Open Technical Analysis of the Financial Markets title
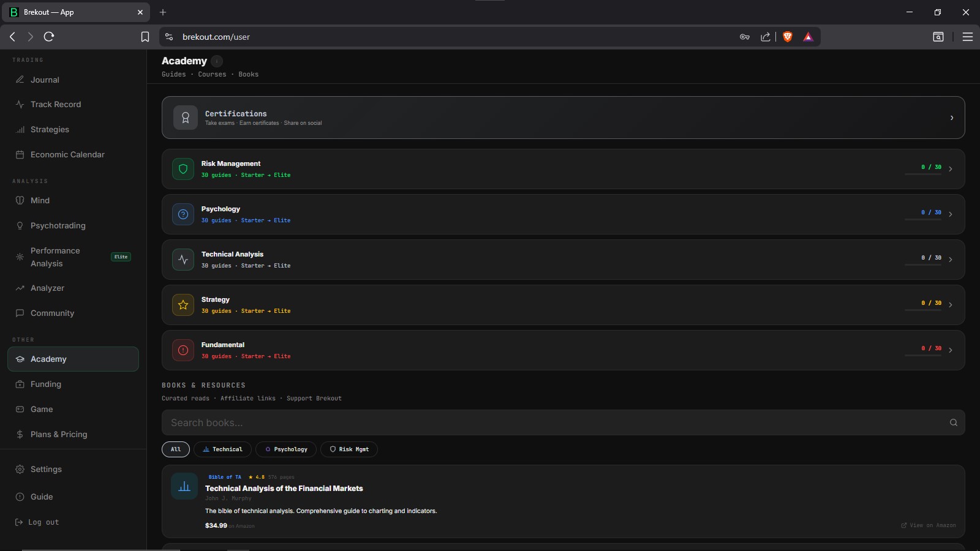The height and width of the screenshot is (551, 980). [284, 489]
